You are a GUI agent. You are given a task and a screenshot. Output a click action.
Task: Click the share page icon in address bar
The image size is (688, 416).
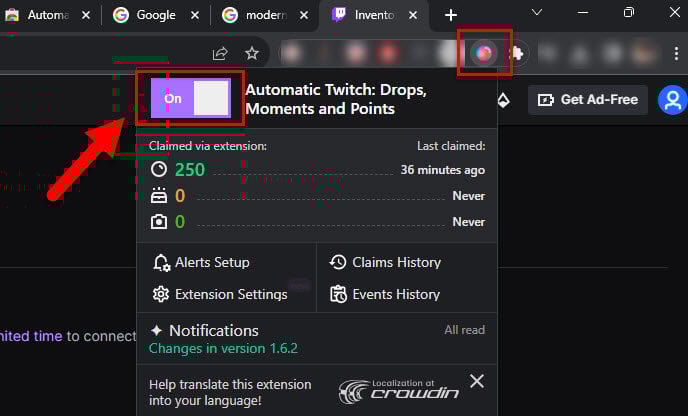[x=220, y=53]
